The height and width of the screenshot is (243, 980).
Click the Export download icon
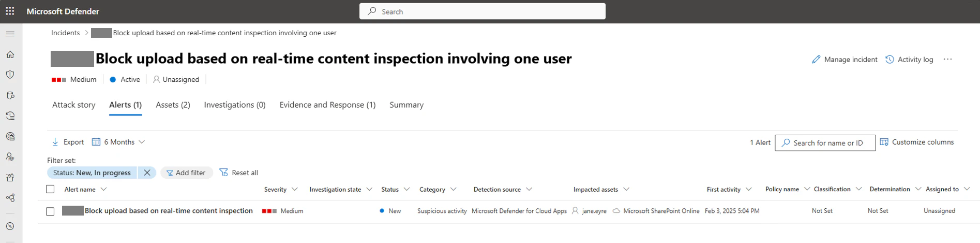click(x=55, y=142)
